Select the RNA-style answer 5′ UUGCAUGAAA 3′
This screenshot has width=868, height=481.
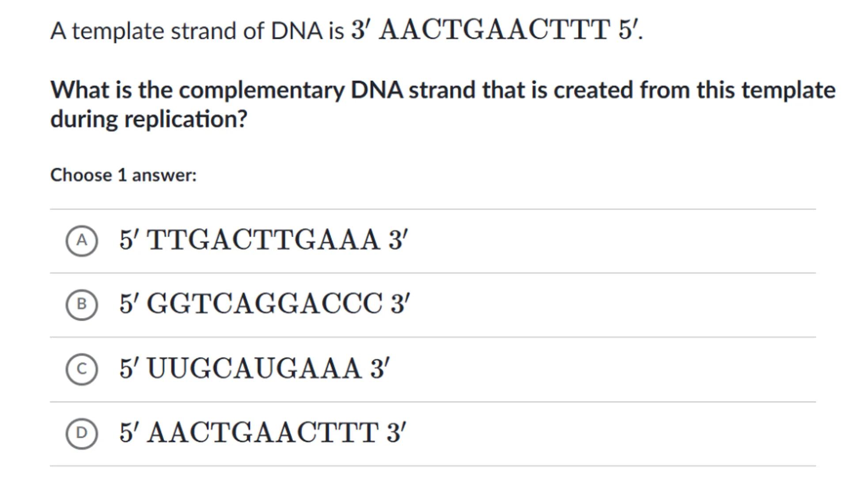click(x=254, y=368)
